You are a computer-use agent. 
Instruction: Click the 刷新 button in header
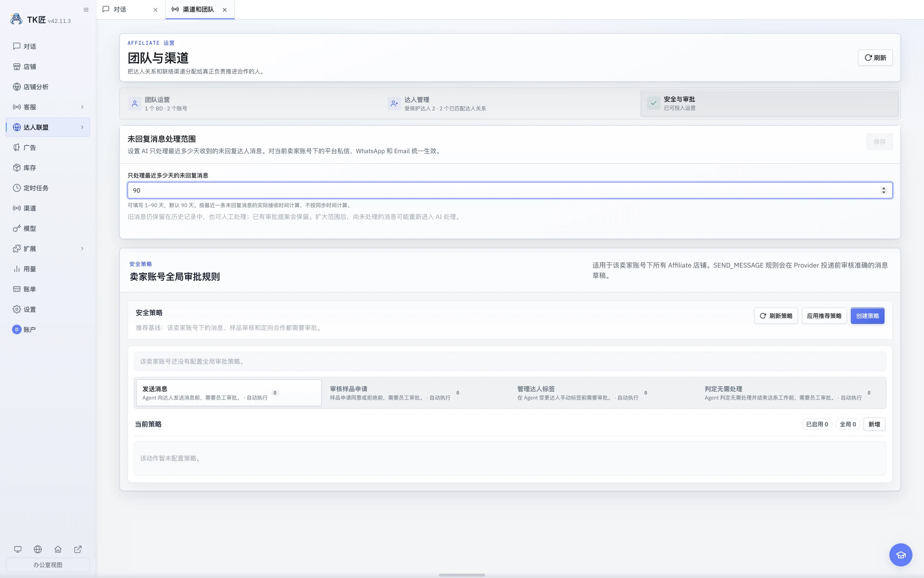[875, 58]
